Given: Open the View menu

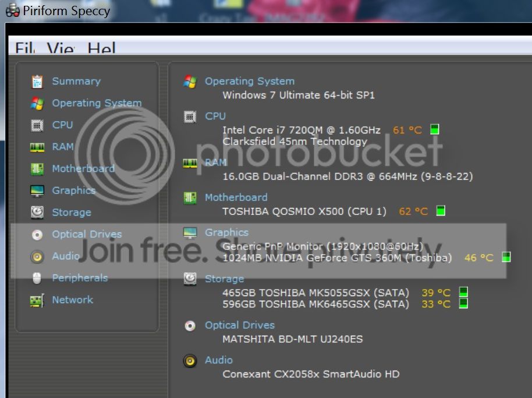Looking at the screenshot, I should click(x=61, y=48).
